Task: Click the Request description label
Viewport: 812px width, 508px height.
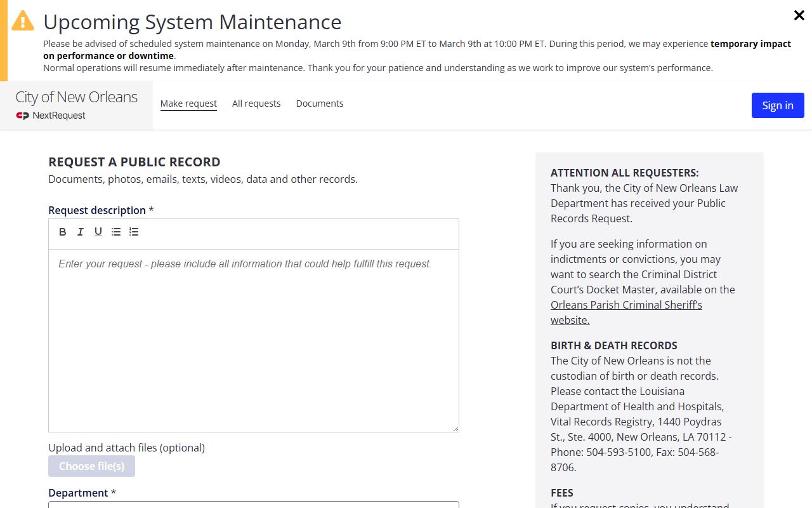Action: click(97, 210)
